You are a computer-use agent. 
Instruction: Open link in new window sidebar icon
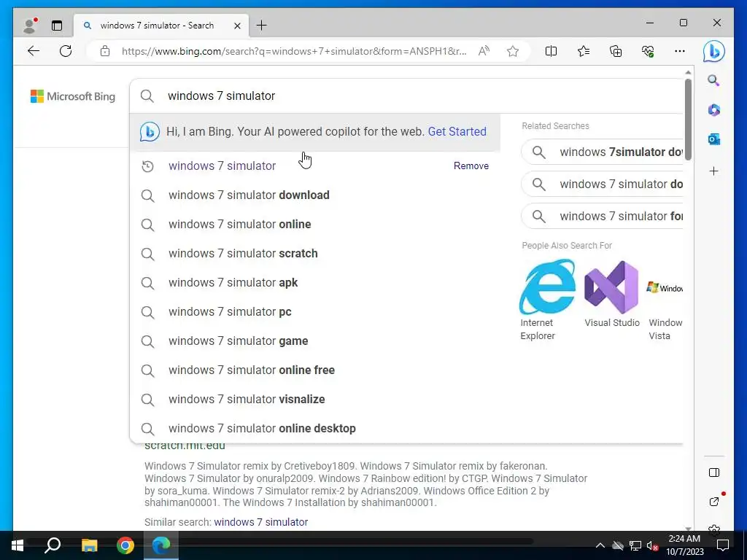point(713,502)
